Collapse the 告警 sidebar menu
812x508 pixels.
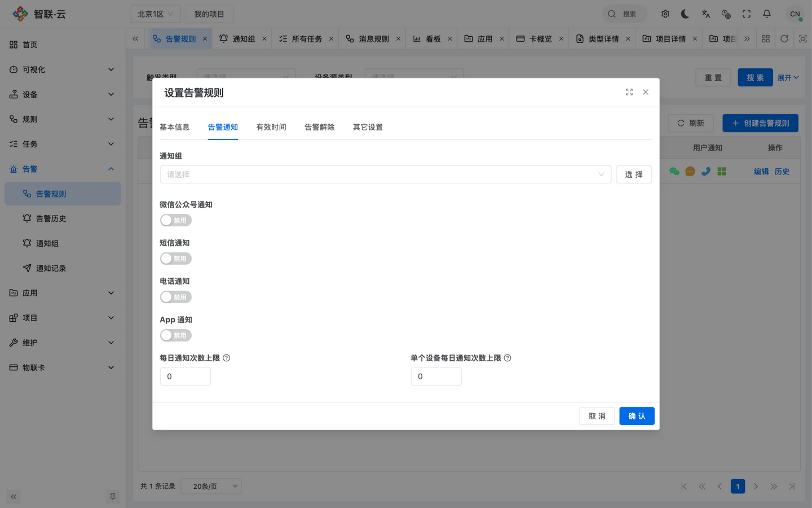(x=62, y=169)
